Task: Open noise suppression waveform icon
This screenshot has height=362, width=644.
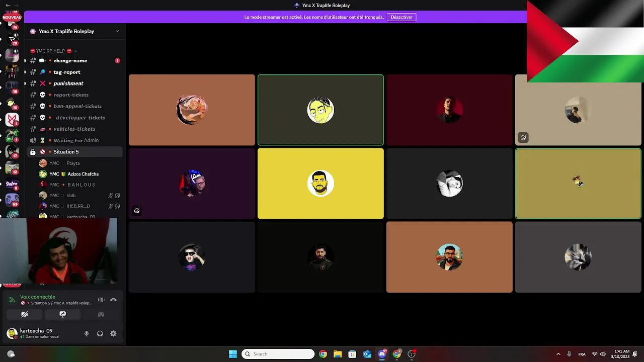Action: pyautogui.click(x=101, y=300)
